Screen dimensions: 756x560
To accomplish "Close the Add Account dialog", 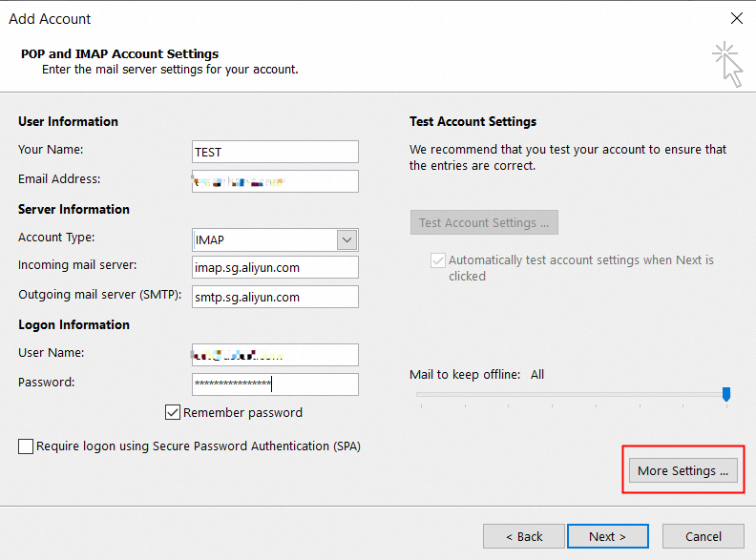I will tap(736, 18).
